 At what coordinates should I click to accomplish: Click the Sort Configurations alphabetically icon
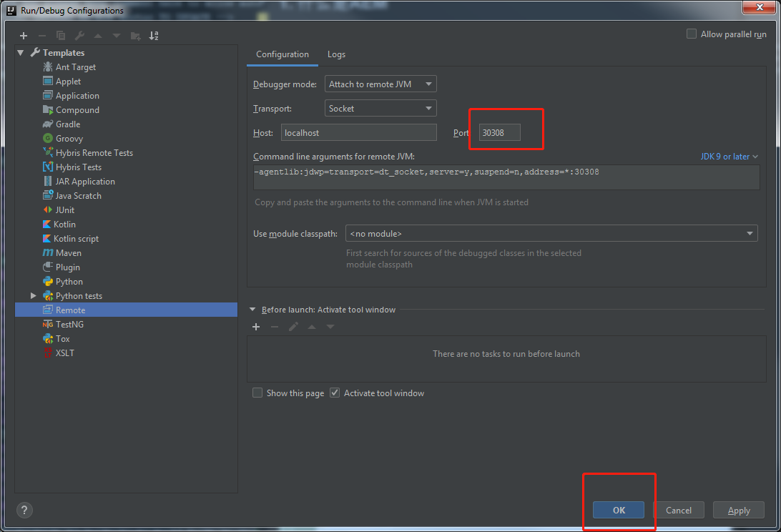(154, 35)
